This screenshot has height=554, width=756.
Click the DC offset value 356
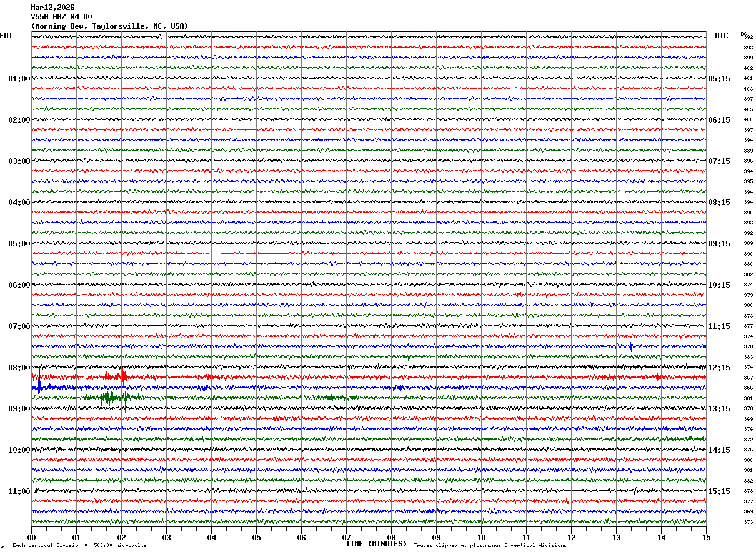coord(748,388)
